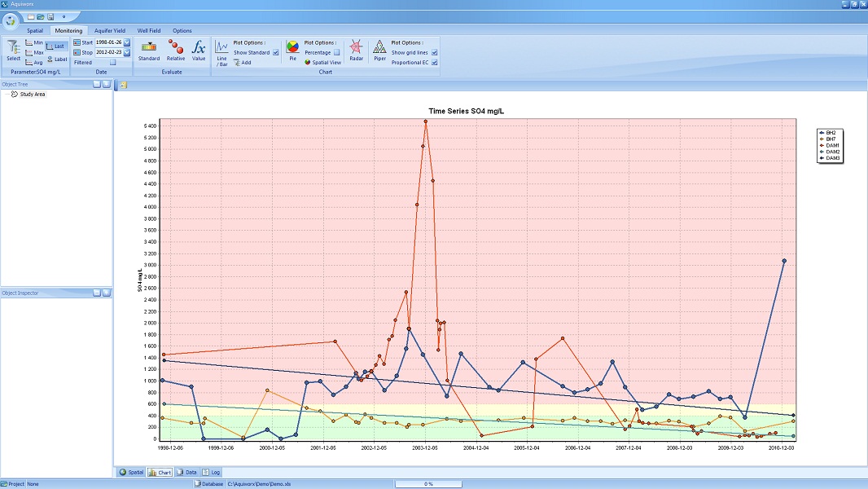The height and width of the screenshot is (489, 868).
Task: Uncheck the Show Standard checkbox
Action: pos(276,52)
